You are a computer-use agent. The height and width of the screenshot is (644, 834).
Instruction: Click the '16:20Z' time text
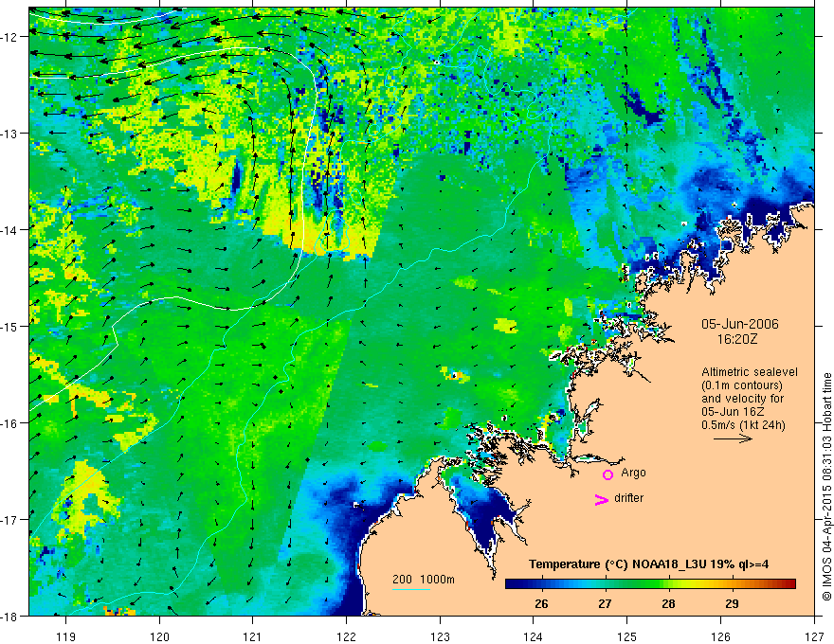pyautogui.click(x=737, y=339)
